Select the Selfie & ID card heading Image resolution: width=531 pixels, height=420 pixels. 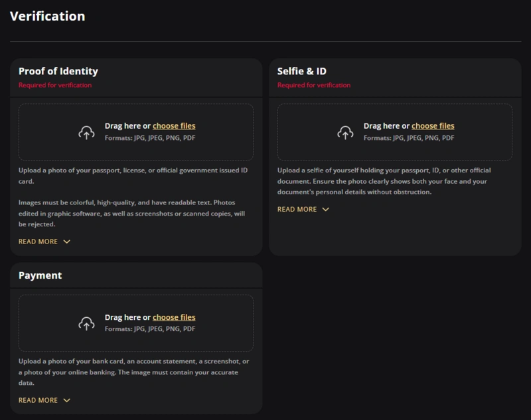click(302, 71)
